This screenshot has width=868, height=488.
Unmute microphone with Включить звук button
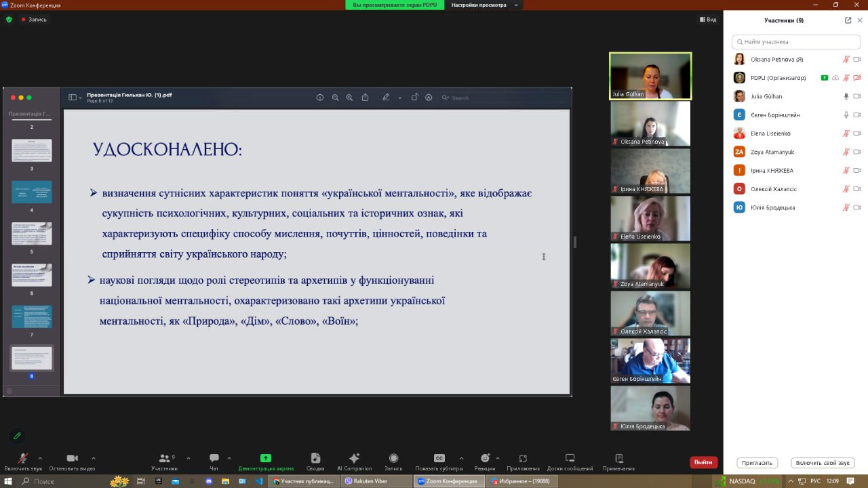[22, 462]
